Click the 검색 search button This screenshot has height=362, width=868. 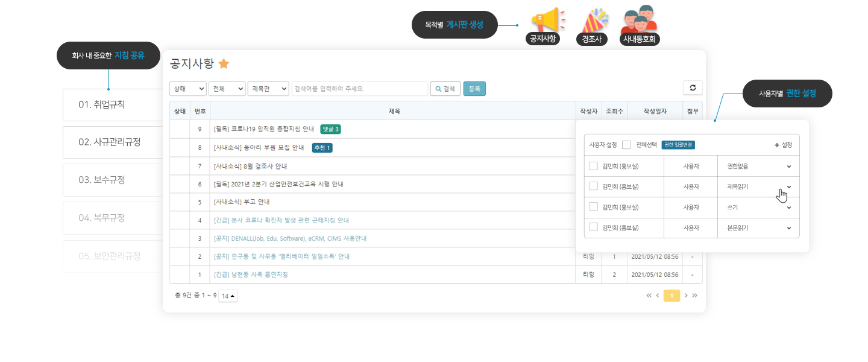[445, 89]
